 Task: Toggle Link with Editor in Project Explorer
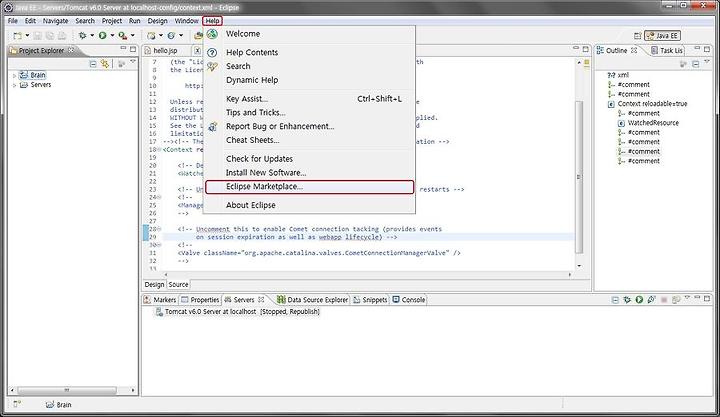pos(105,64)
